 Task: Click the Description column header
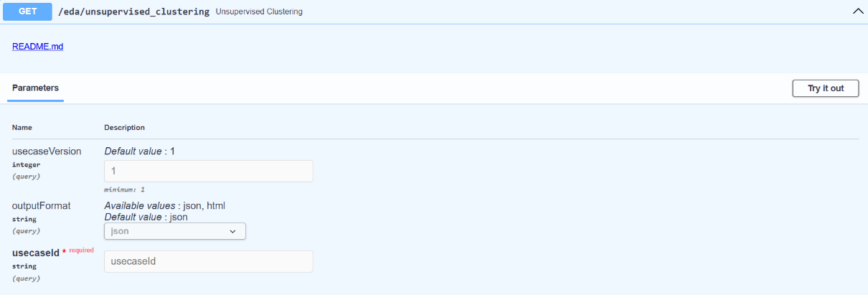124,128
